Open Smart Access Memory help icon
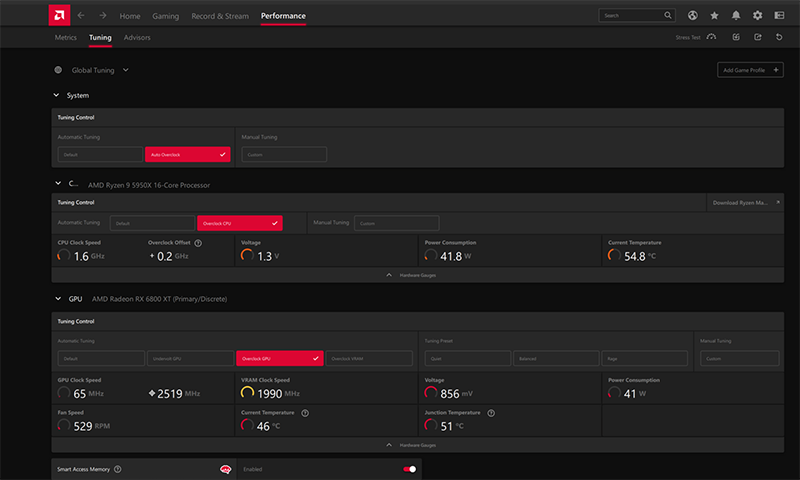 coord(118,469)
